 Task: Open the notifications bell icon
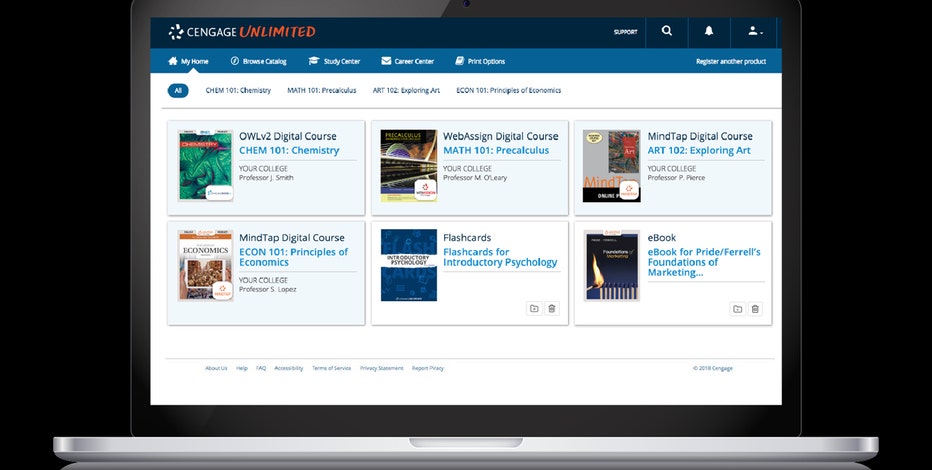[x=709, y=31]
